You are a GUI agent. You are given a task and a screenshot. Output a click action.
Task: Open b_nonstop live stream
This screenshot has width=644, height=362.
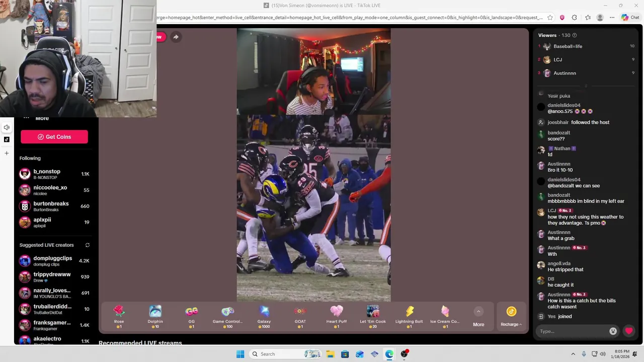pyautogui.click(x=54, y=174)
